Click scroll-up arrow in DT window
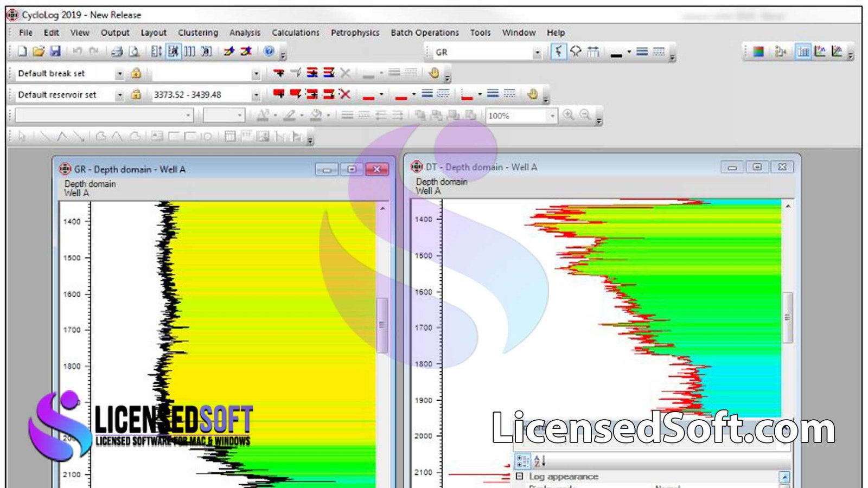Viewport: 868px width, 488px height. tap(788, 207)
